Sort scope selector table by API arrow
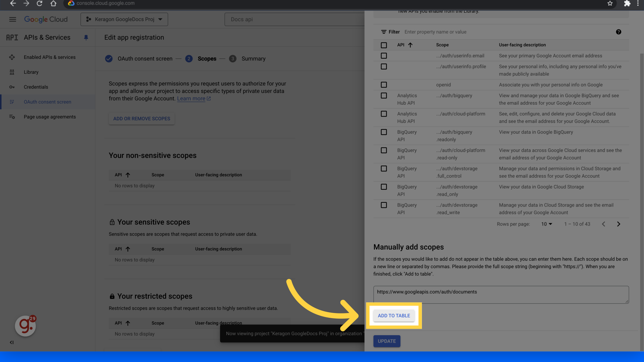The image size is (644, 362). point(410,45)
